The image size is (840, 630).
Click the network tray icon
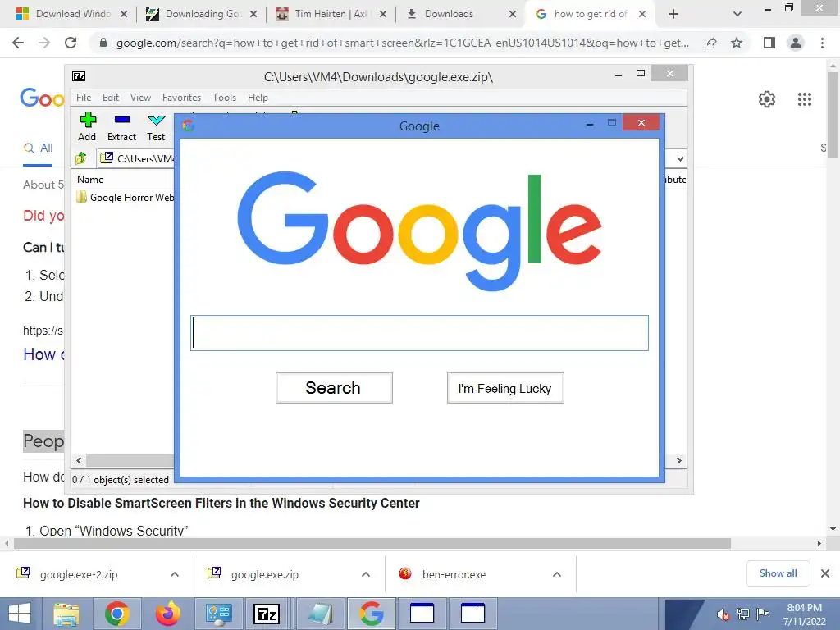[x=743, y=614]
